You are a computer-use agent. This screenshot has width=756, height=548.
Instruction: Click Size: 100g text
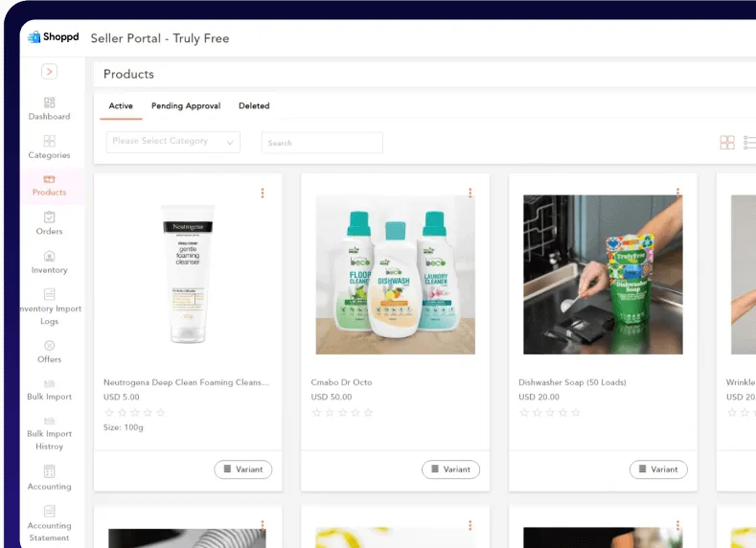click(x=124, y=427)
